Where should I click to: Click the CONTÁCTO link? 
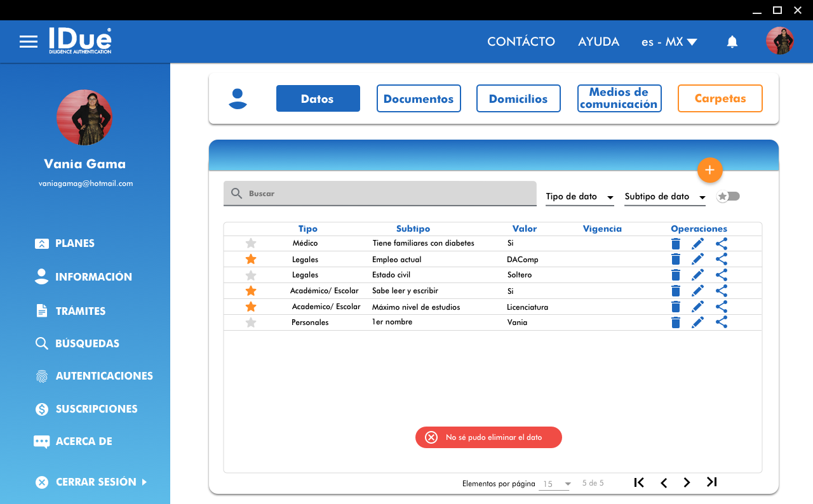pos(521,42)
